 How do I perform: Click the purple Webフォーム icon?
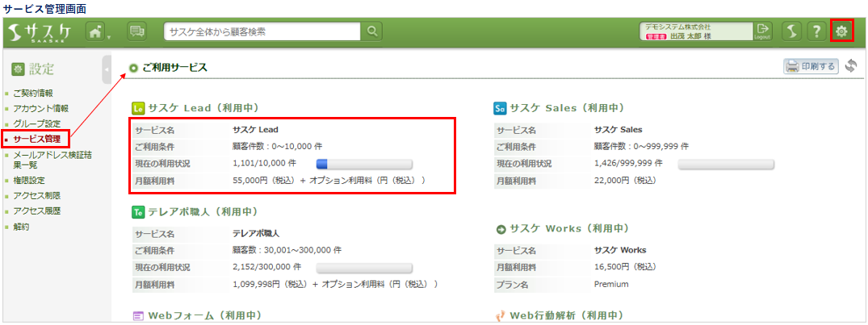point(138,316)
